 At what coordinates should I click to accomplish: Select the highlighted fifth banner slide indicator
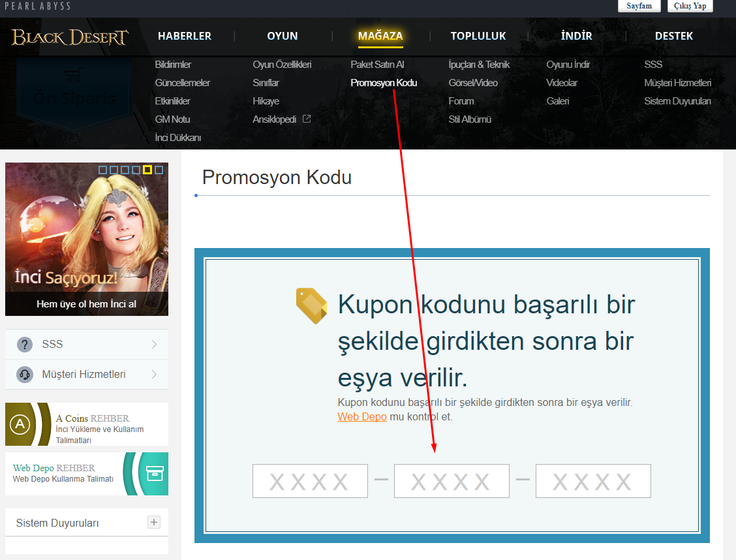point(147,170)
